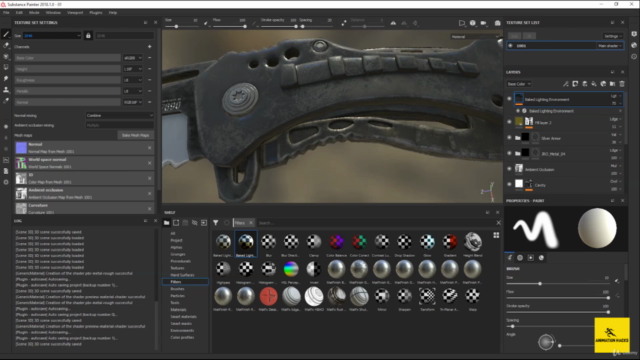Open Height channel format dropdown

click(133, 69)
